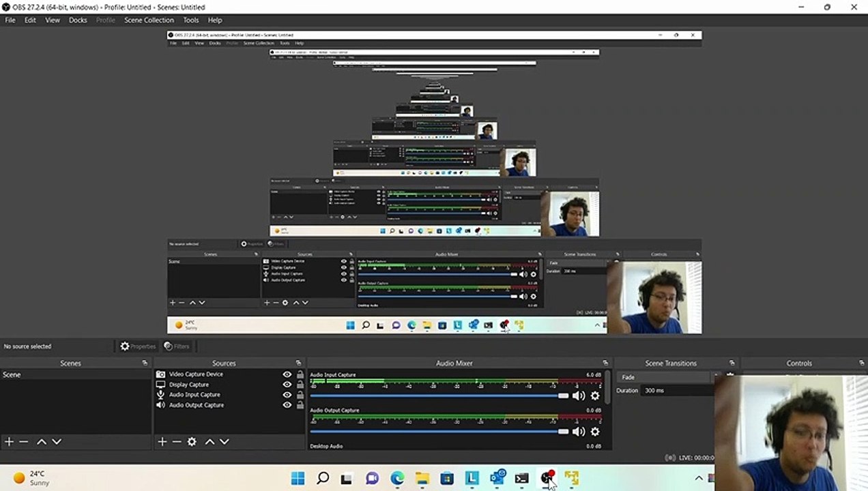Lock the Display Capture source
868x491 pixels.
(300, 385)
